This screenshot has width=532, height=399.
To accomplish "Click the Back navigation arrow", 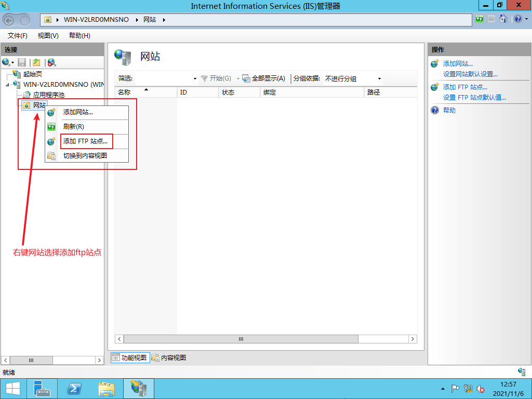I will pos(9,21).
